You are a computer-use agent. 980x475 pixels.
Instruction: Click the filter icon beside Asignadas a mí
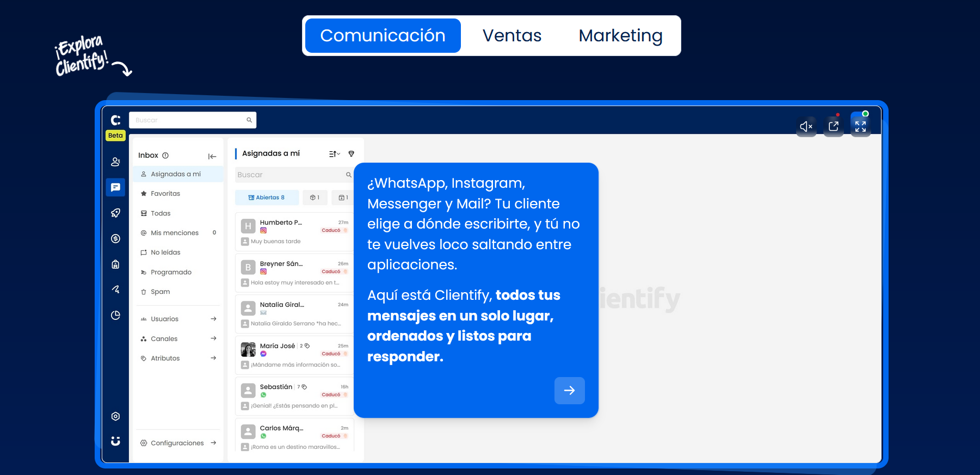coord(352,154)
